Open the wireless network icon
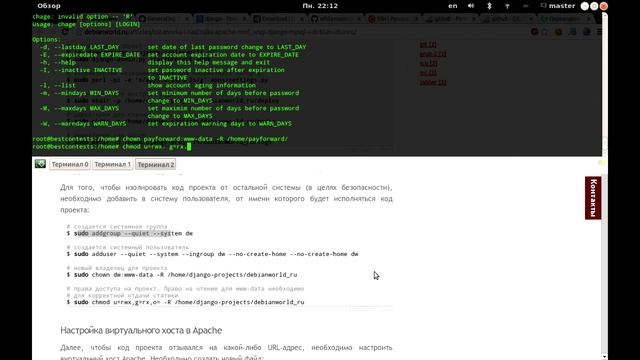This screenshot has width=640, height=360. point(507,6)
